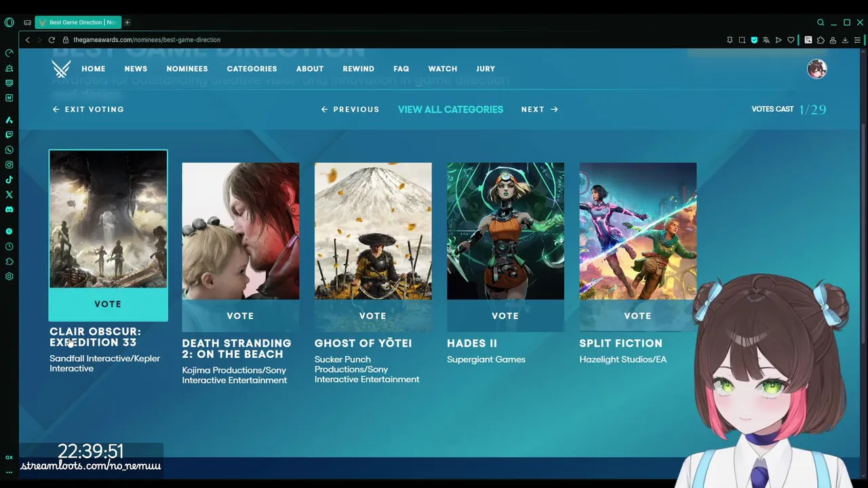Select the Best Game Direction browser tab
The height and width of the screenshot is (488, 868).
(78, 22)
